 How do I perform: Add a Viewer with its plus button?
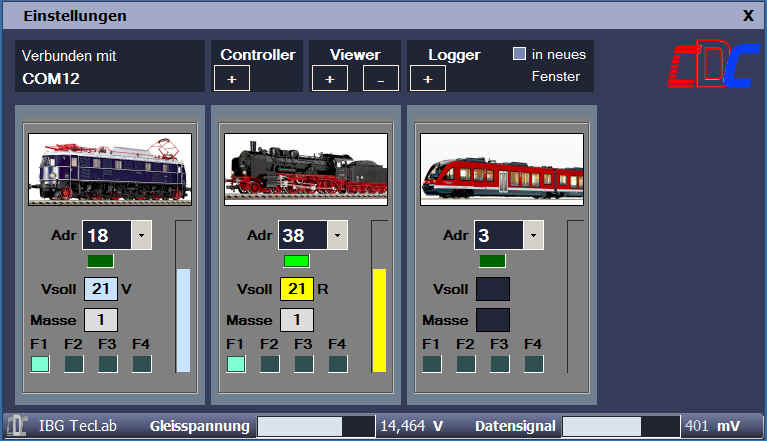(x=330, y=79)
